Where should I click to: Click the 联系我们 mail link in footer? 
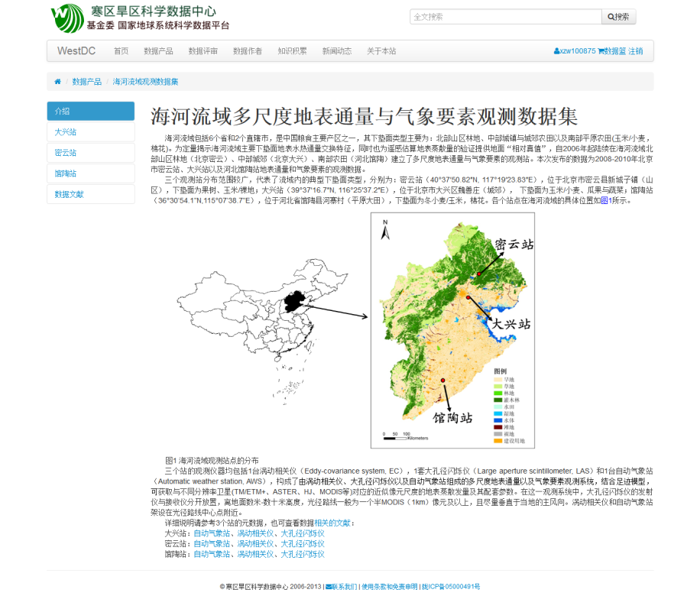pos(341,587)
